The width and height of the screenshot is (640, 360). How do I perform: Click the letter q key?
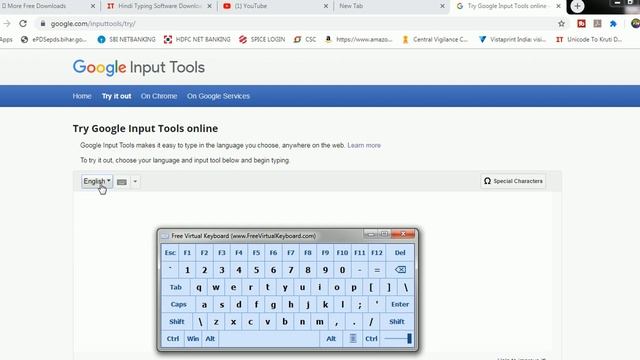coord(199,287)
